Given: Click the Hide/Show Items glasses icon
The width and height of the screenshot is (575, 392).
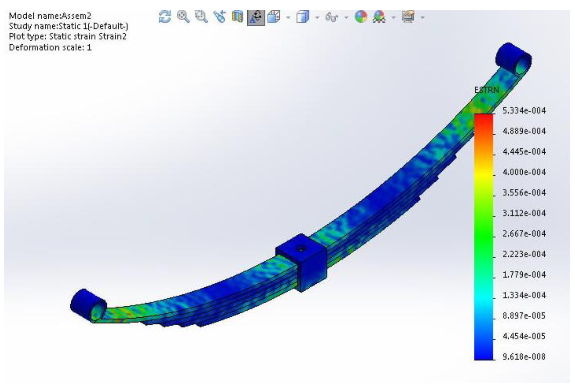Looking at the screenshot, I should coord(332,17).
